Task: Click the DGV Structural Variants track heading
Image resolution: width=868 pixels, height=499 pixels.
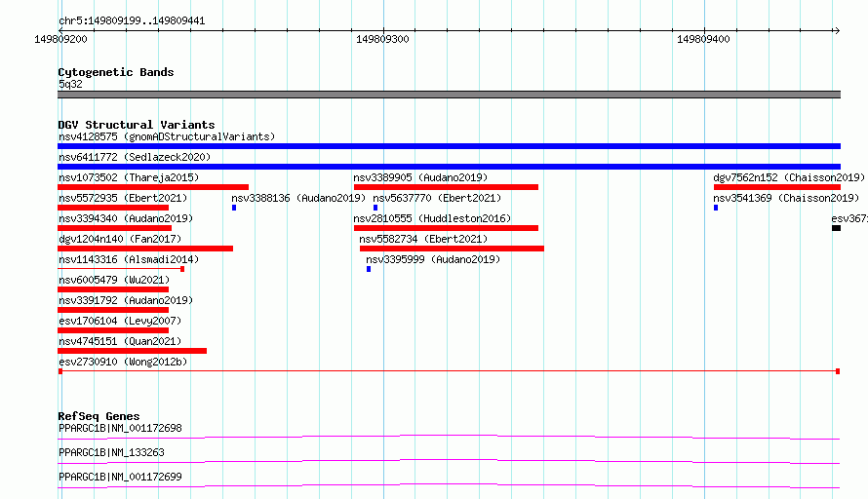Action: tap(137, 125)
